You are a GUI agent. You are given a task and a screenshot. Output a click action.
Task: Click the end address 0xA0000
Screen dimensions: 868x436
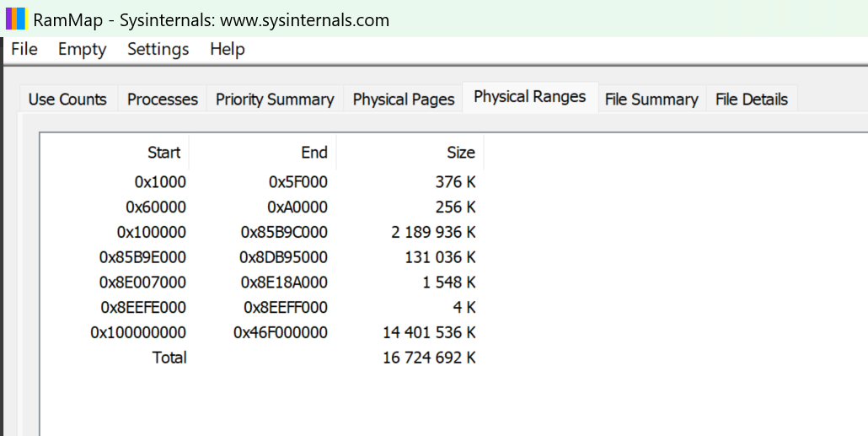297,207
